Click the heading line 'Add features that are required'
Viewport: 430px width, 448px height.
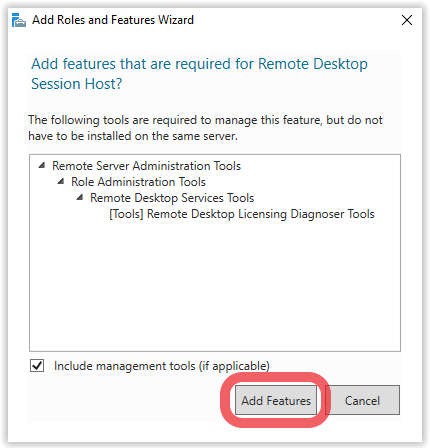(199, 64)
